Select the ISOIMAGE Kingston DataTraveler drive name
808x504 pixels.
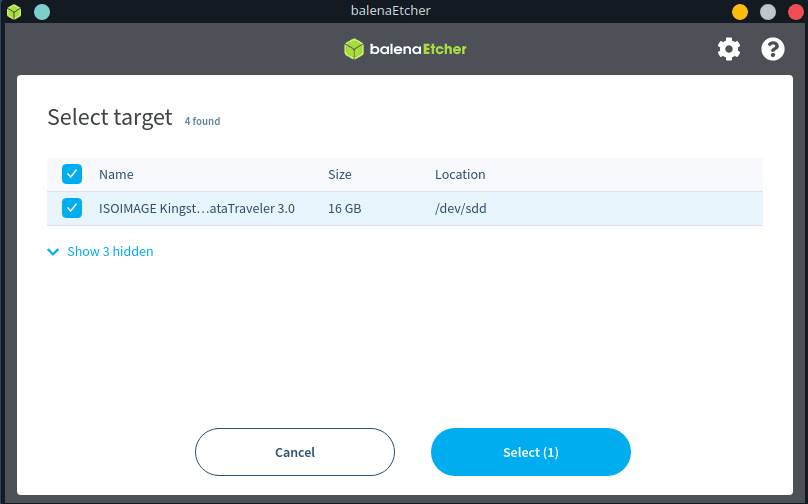point(196,208)
